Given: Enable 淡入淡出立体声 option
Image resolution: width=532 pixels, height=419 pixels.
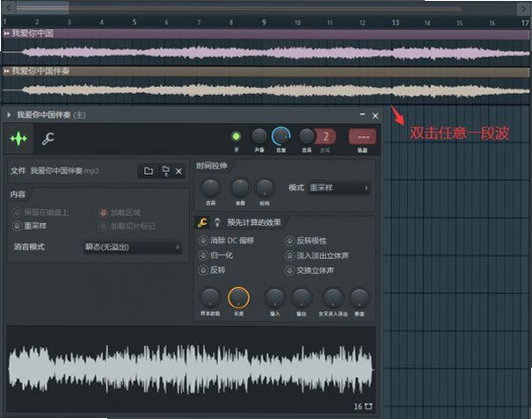Looking at the screenshot, I should (x=317, y=256).
